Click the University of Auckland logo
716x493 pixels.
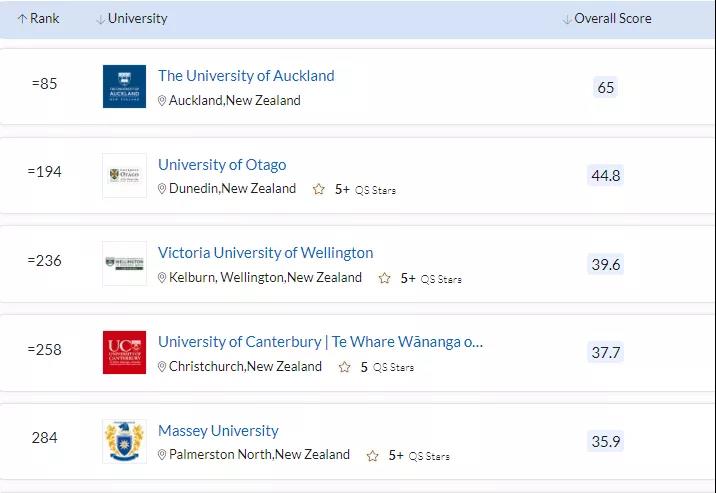(124, 86)
